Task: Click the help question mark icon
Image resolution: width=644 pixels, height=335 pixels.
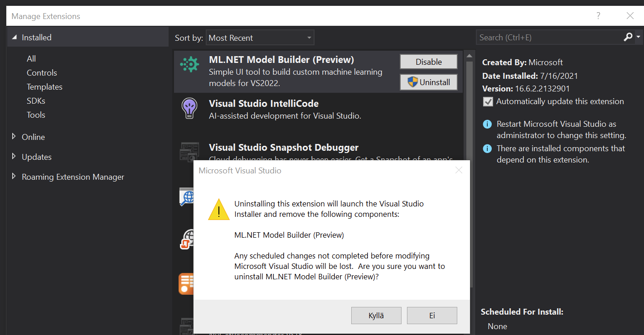Action: (x=598, y=15)
